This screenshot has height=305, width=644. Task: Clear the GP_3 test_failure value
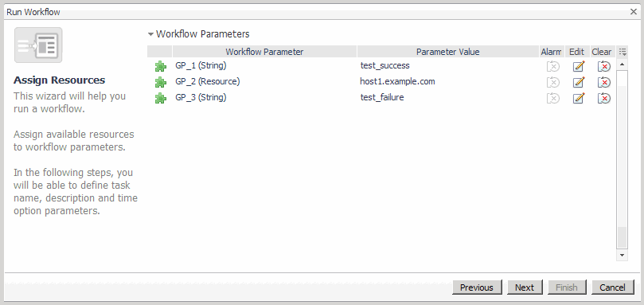(603, 98)
